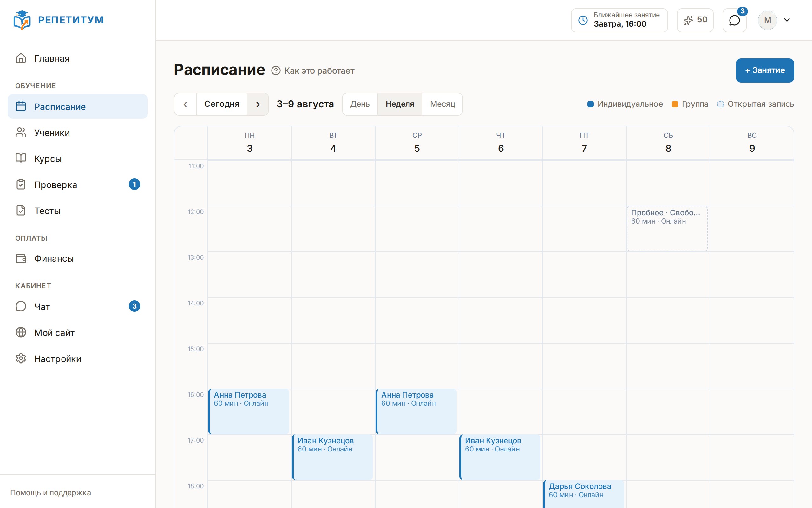Click the clipboard icon for Проверка
The image size is (812, 508).
(21, 184)
